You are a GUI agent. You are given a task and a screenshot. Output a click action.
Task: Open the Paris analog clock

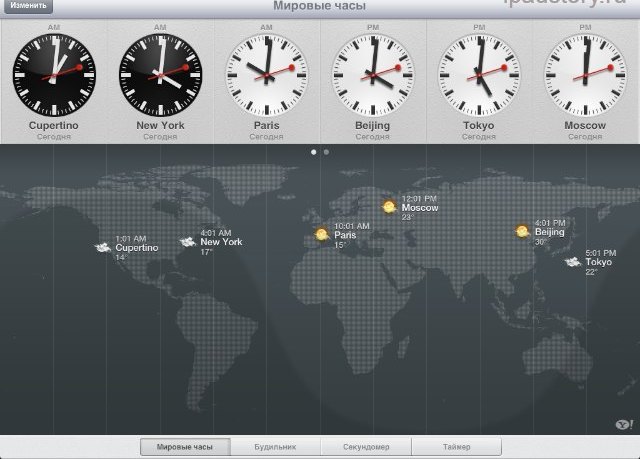click(267, 75)
